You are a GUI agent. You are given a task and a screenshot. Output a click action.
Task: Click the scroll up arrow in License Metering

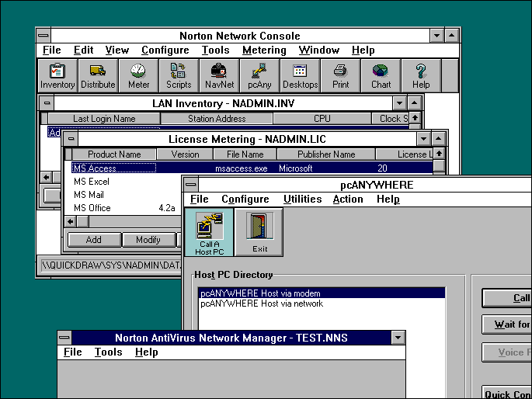click(439, 154)
